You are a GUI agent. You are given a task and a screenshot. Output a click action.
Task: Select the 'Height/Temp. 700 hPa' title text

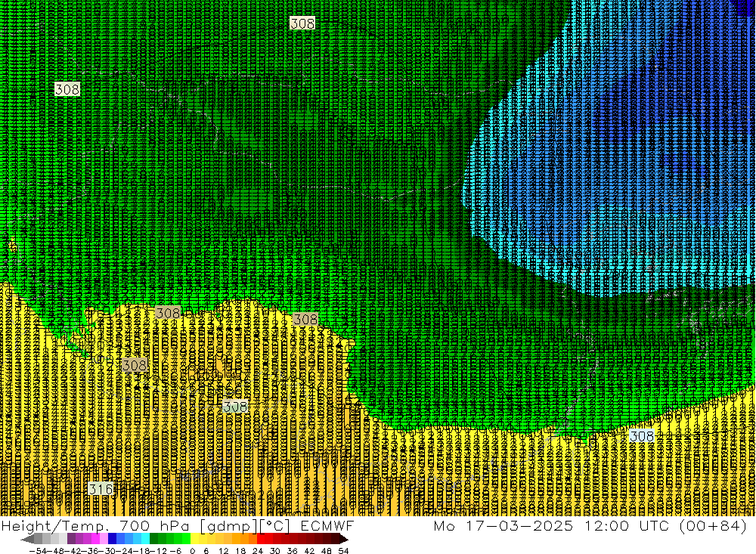click(97, 525)
